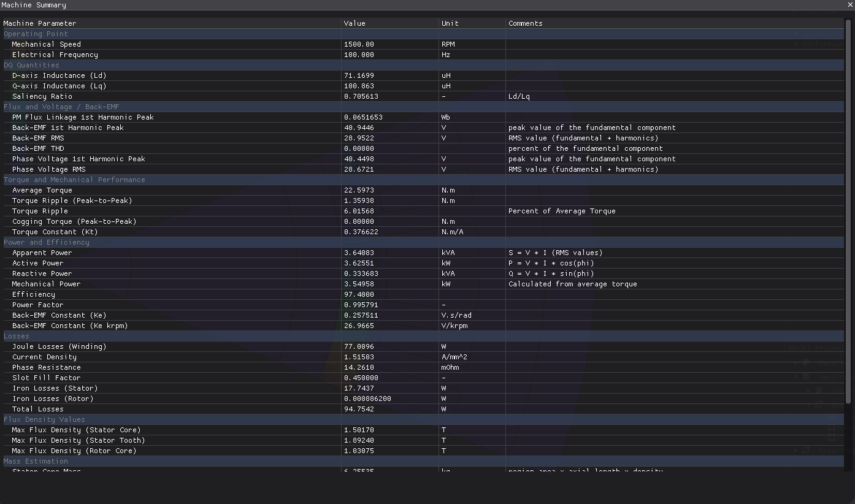The height and width of the screenshot is (504, 855).
Task: Click the 94.7542 total losses value
Action: (359, 409)
